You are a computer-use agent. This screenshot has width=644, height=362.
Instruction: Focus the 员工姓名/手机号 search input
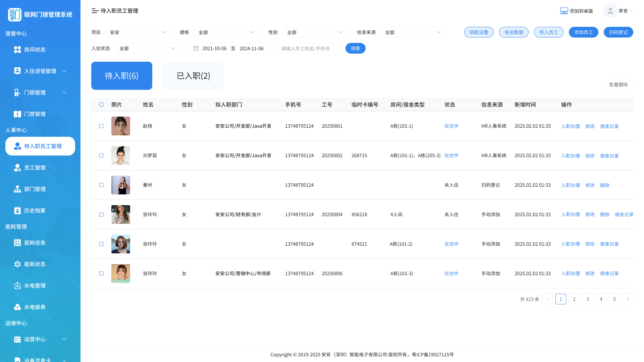pyautogui.click(x=309, y=48)
